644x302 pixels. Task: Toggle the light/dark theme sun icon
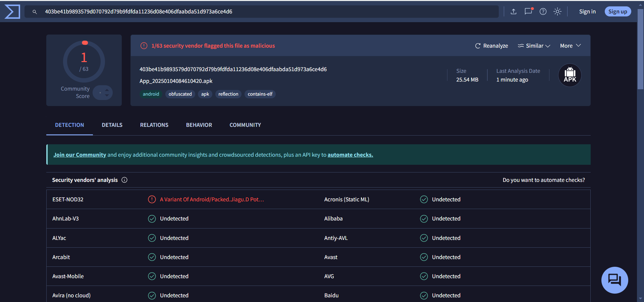[x=557, y=12]
